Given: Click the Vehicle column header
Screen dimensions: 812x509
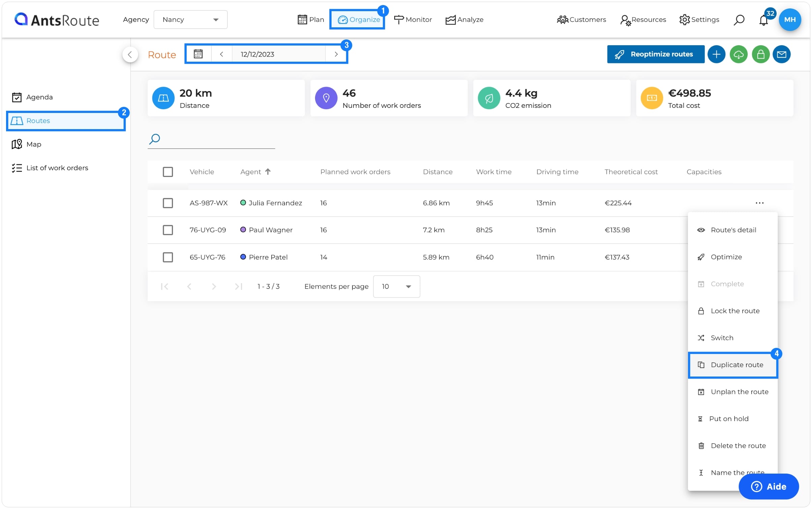Looking at the screenshot, I should [202, 172].
